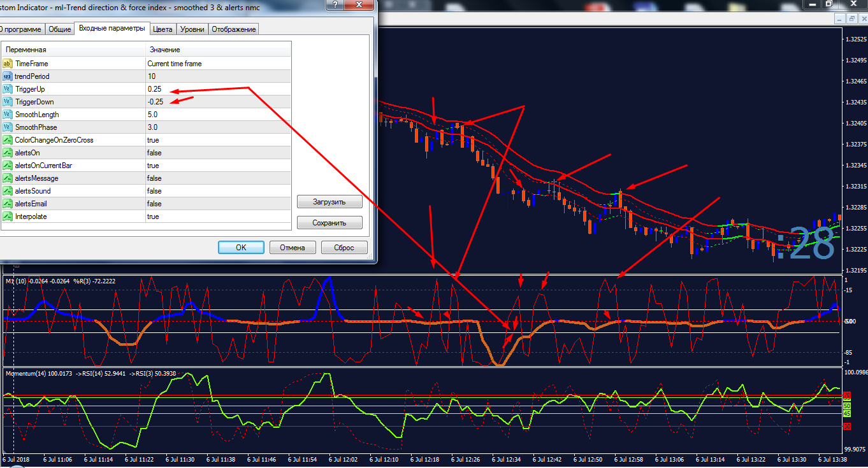Click the boolean icon beside ColorChangeOnZeroCross
This screenshot has width=868, height=468.
tap(8, 140)
